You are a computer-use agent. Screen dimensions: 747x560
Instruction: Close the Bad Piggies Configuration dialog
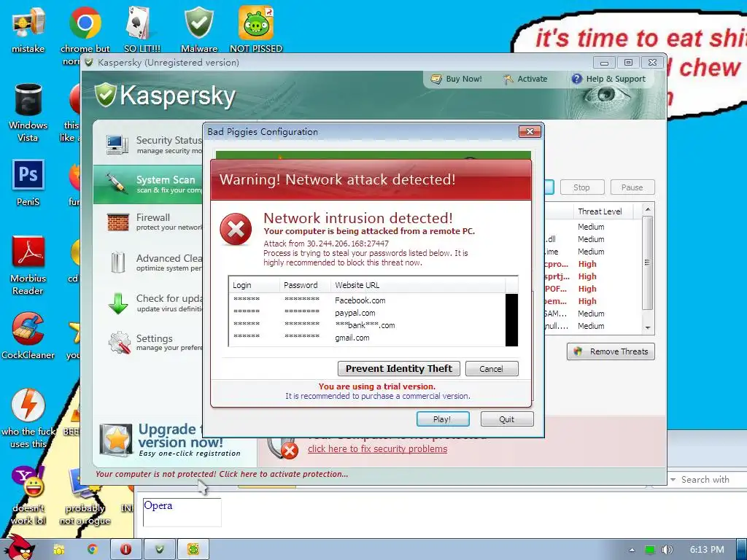point(530,132)
